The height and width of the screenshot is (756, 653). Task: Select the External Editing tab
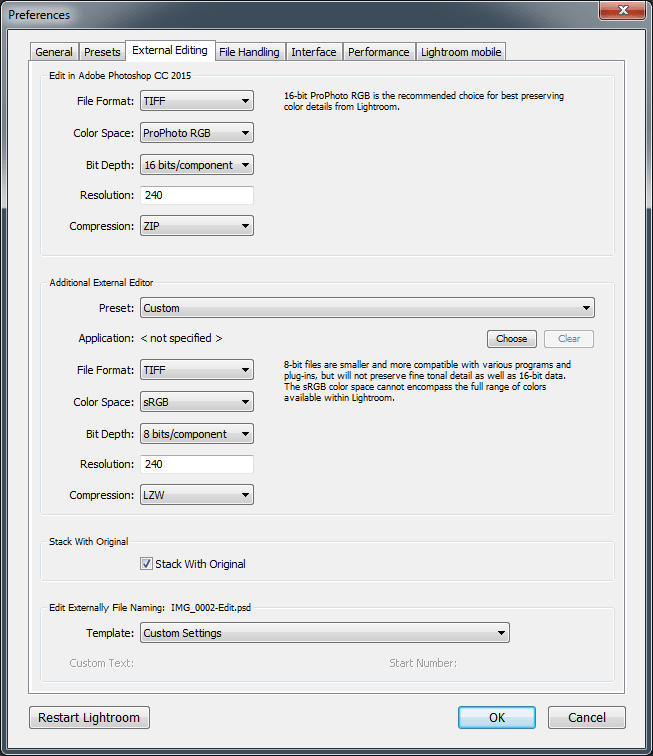coord(170,50)
